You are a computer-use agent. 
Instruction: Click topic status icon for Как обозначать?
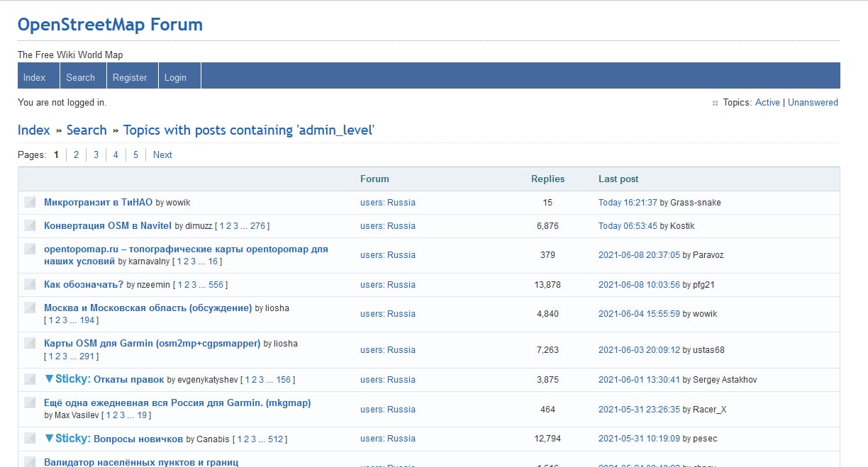click(30, 284)
